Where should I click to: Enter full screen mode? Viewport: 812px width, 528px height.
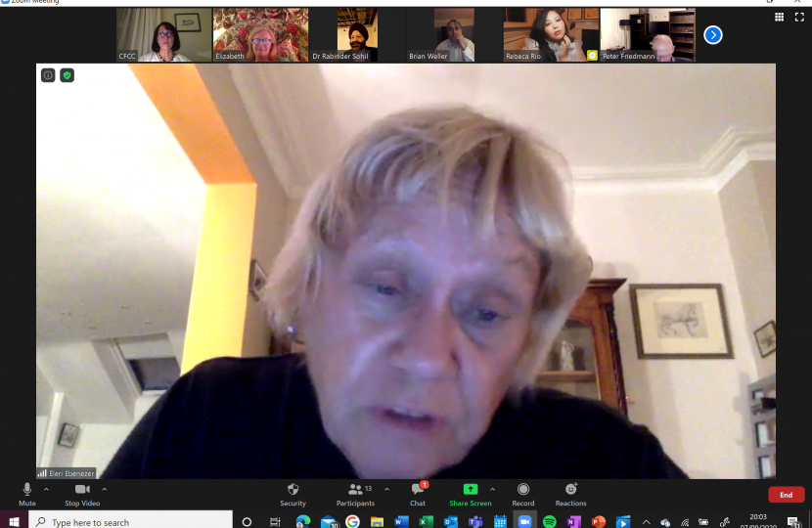798,17
